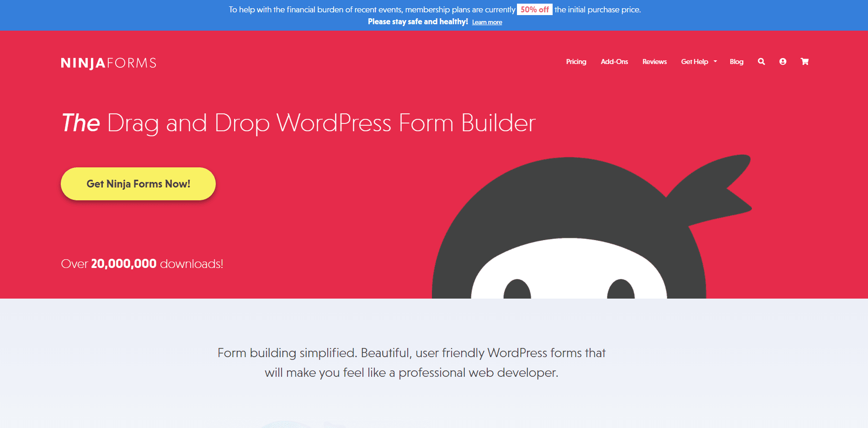Follow the Learn more link in banner
Screen dimensions: 868x428
(487, 22)
